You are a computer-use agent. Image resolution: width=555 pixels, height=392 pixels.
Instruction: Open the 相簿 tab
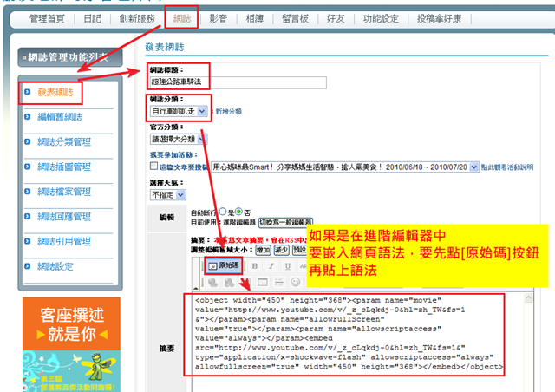coord(254,19)
